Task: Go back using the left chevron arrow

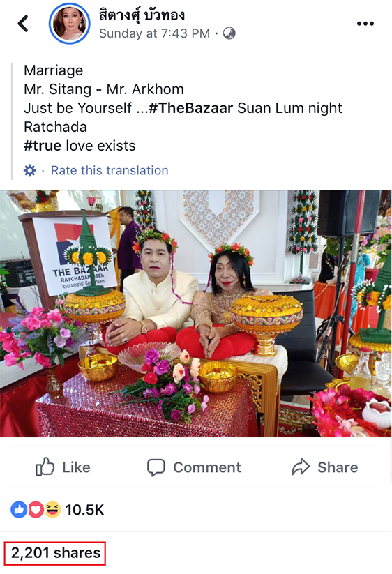Action: click(23, 24)
